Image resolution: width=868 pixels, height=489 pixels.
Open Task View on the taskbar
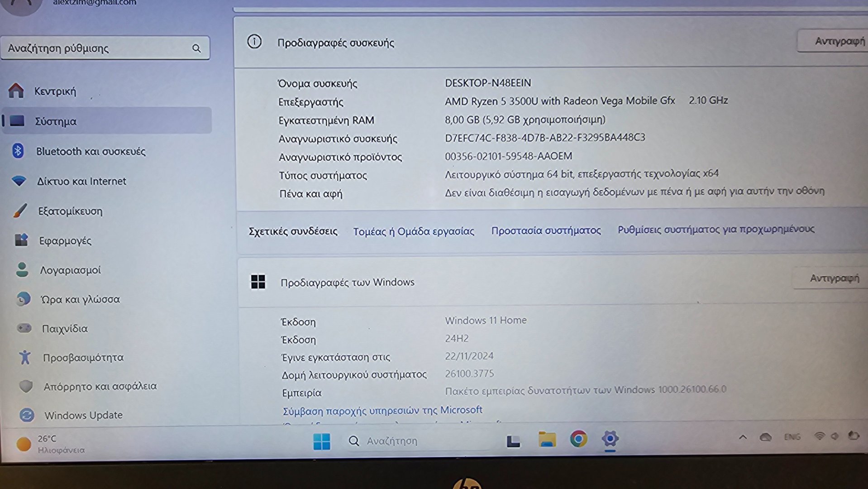[x=513, y=441]
